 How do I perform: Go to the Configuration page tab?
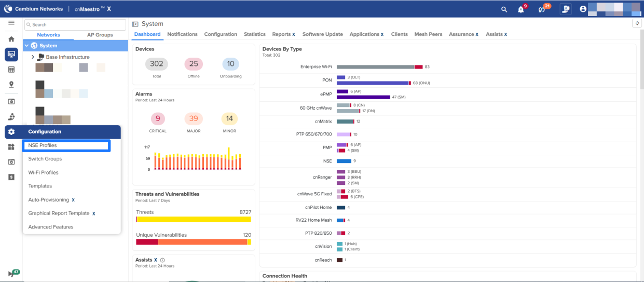[221, 34]
